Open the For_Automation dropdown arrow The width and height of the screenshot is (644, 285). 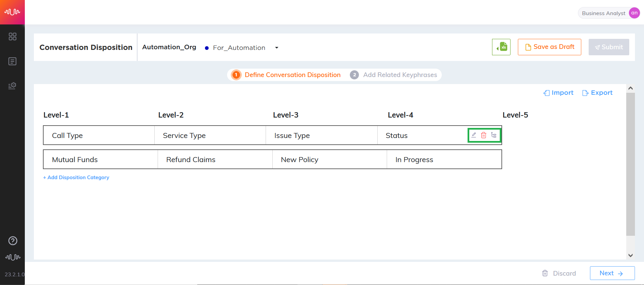click(x=277, y=48)
